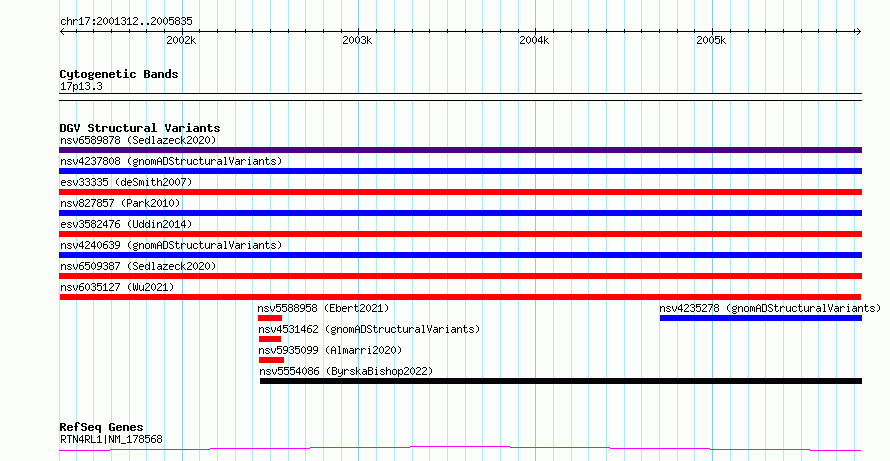Click the nsv827857 (Park2010) label
Viewport: 890px width, 461px height.
(x=120, y=203)
